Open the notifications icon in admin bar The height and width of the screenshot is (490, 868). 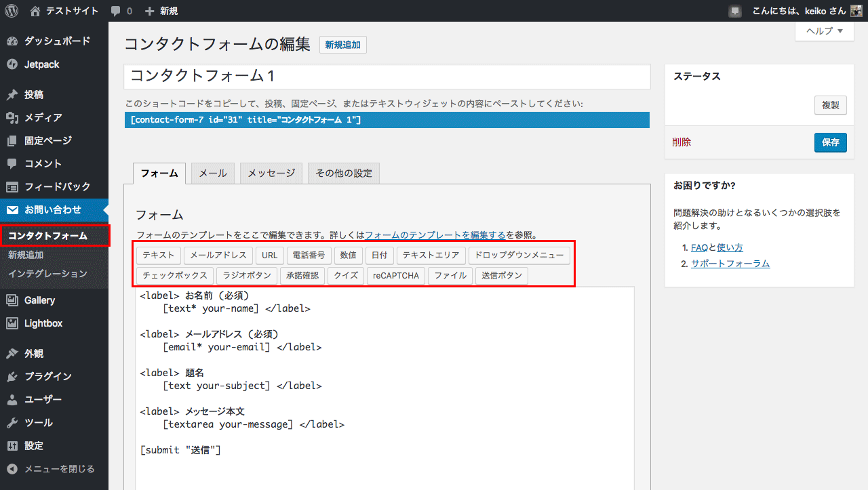tap(735, 11)
